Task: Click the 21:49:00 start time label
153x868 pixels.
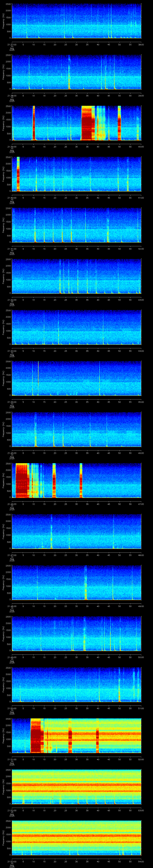Action: pos(12,657)
